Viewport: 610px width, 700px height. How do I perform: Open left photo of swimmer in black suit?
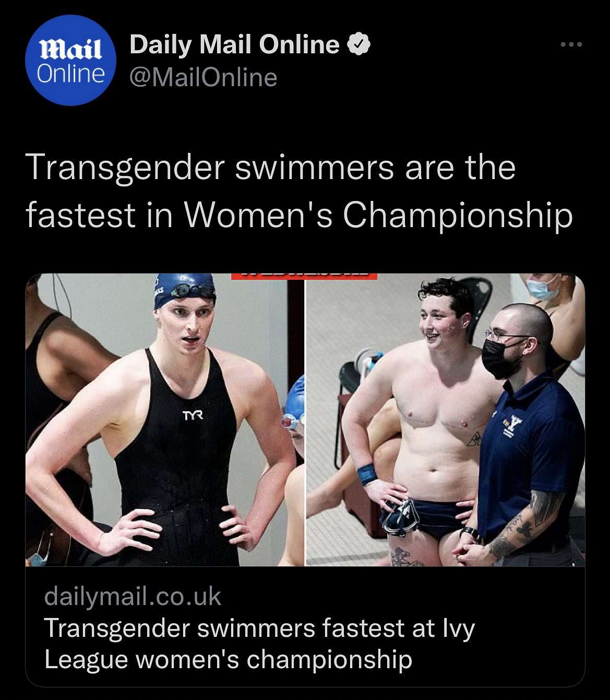click(x=164, y=420)
